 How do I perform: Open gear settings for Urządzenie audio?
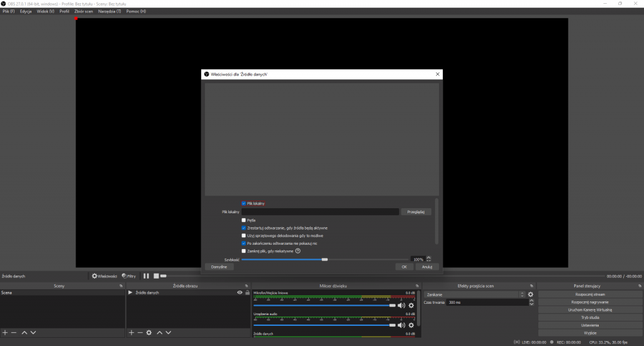[411, 325]
